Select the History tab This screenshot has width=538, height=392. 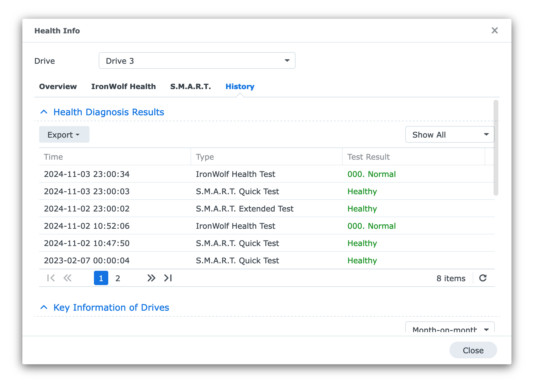click(240, 86)
